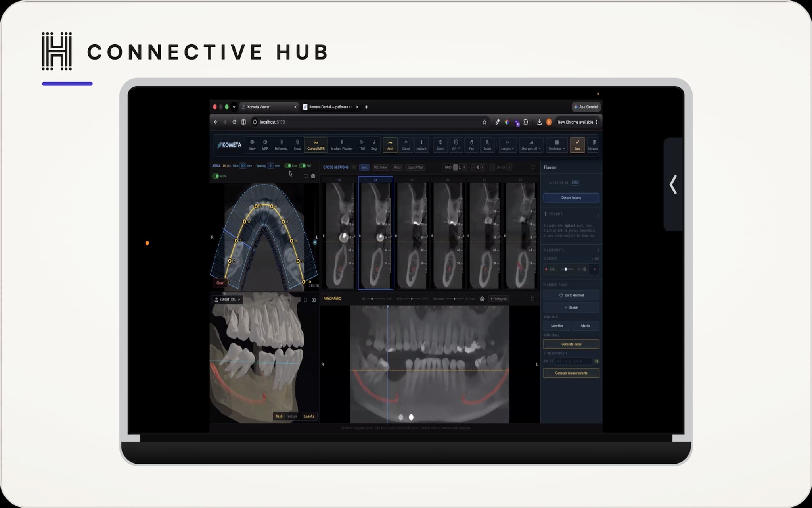Click the Findings AI button
812x508 pixels.
pos(498,299)
